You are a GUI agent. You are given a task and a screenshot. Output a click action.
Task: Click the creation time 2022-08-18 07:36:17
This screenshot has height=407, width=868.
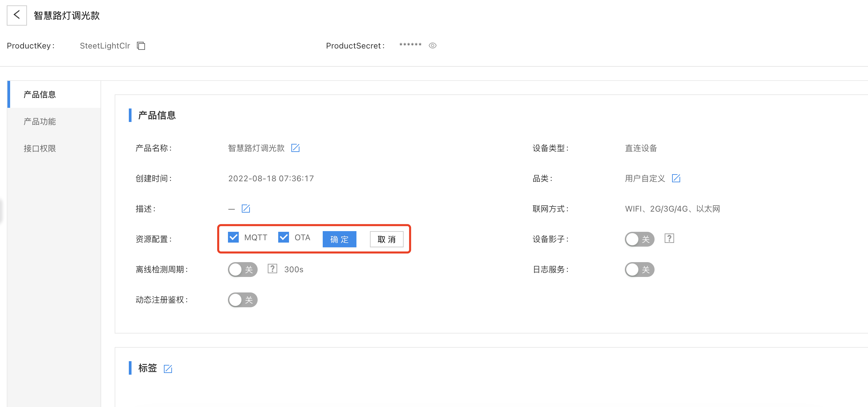(271, 179)
